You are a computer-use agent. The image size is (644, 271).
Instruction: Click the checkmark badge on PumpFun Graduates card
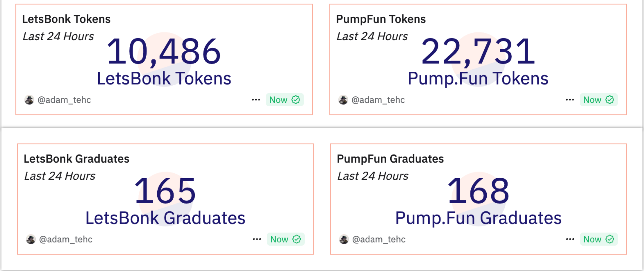pyautogui.click(x=610, y=239)
